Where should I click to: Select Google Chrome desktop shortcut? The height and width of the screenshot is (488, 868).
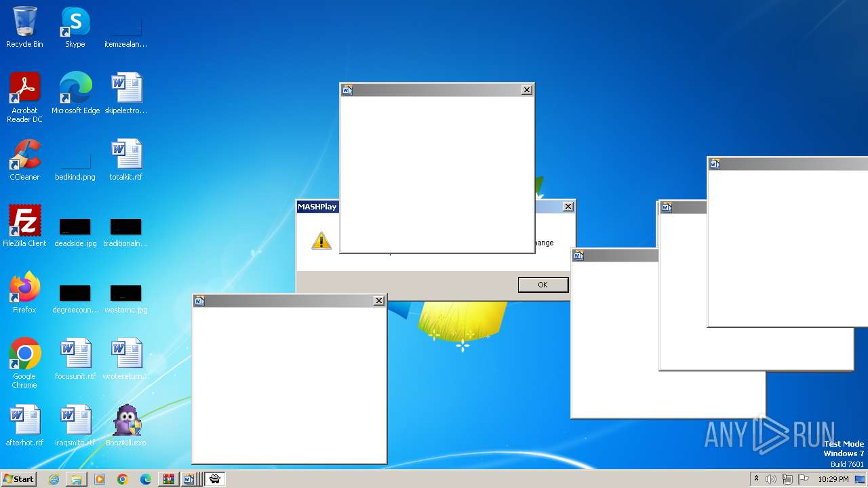tap(24, 363)
